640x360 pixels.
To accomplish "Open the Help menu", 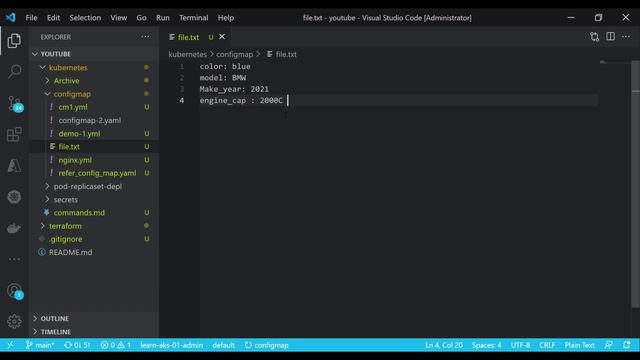I will [225, 18].
